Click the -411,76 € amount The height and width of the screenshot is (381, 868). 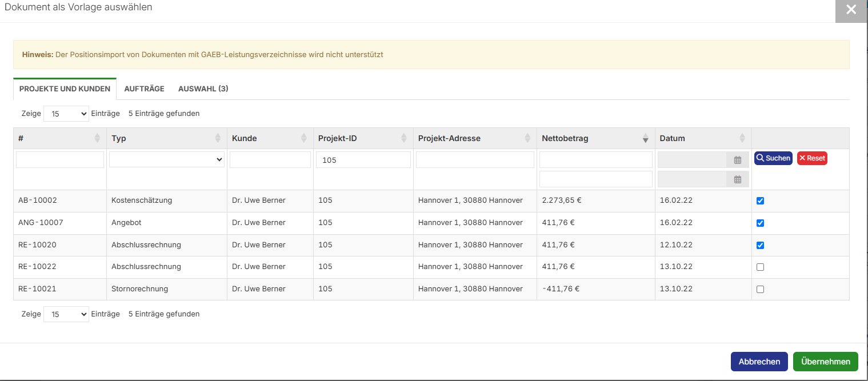click(x=561, y=289)
